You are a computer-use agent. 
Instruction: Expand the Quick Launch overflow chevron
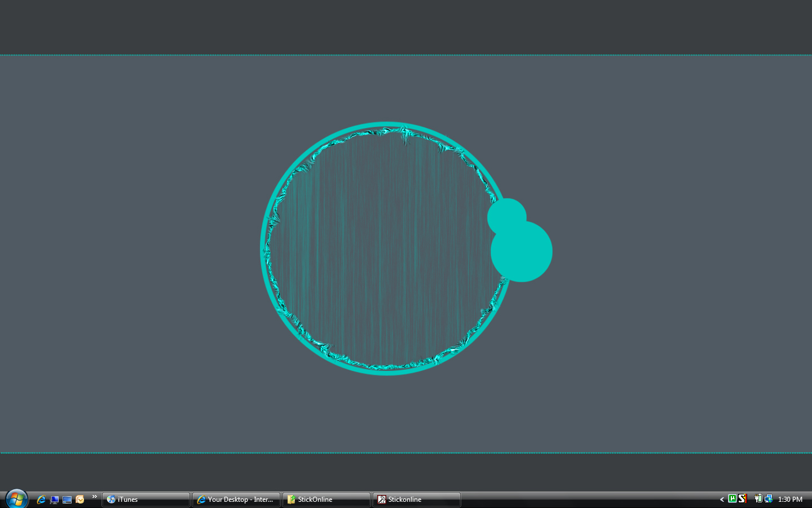[95, 497]
